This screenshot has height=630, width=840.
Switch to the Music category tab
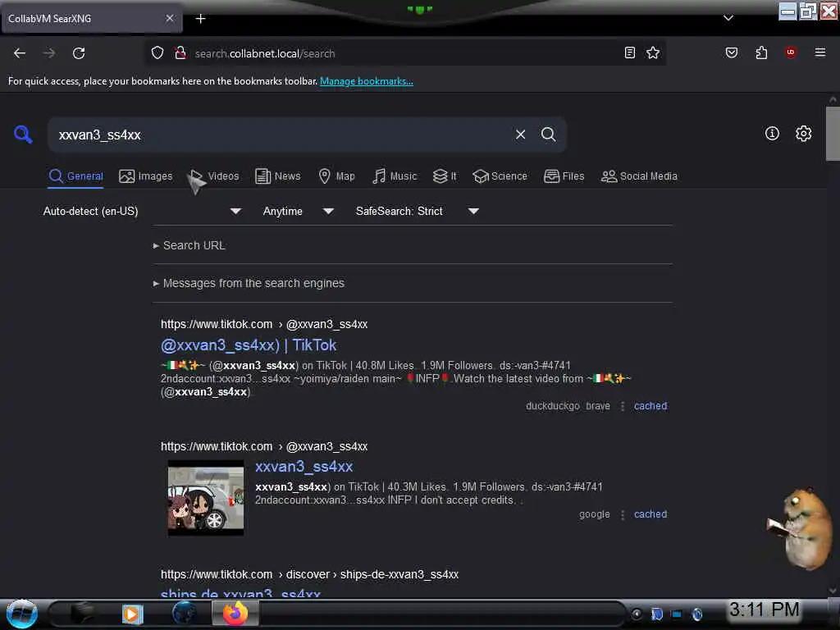(395, 176)
